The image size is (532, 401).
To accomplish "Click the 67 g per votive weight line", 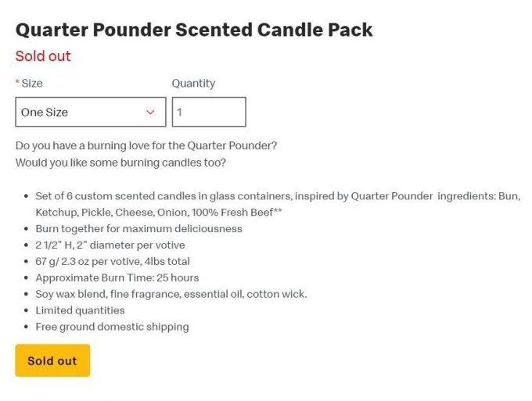I will pyautogui.click(x=113, y=261).
